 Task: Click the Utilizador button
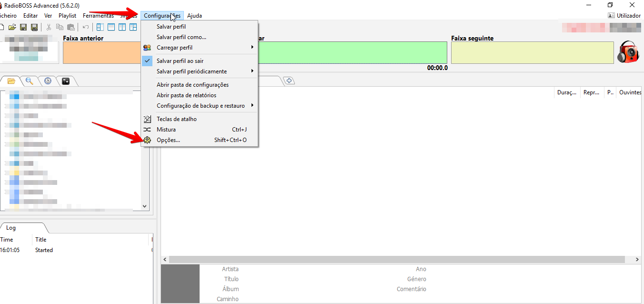(624, 16)
